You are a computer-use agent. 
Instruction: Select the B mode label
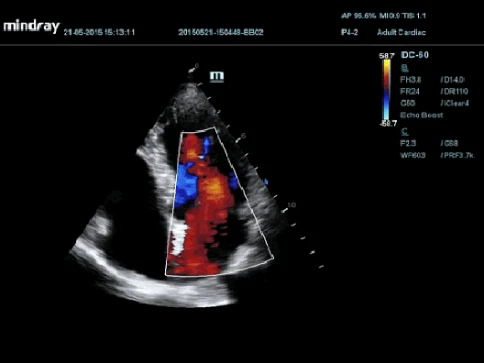[x=404, y=68]
